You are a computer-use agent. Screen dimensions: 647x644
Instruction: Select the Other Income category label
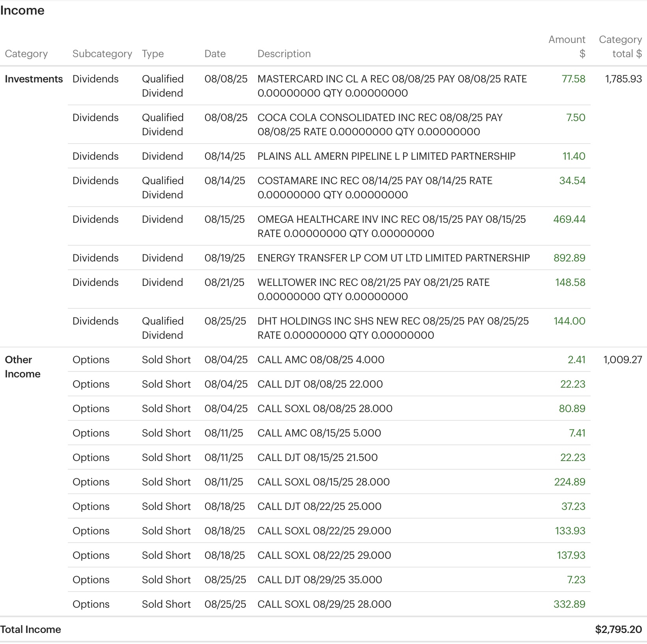click(x=22, y=367)
